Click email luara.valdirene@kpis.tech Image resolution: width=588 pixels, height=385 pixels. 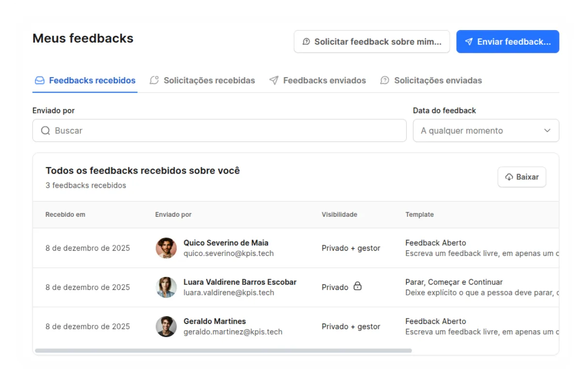click(229, 292)
